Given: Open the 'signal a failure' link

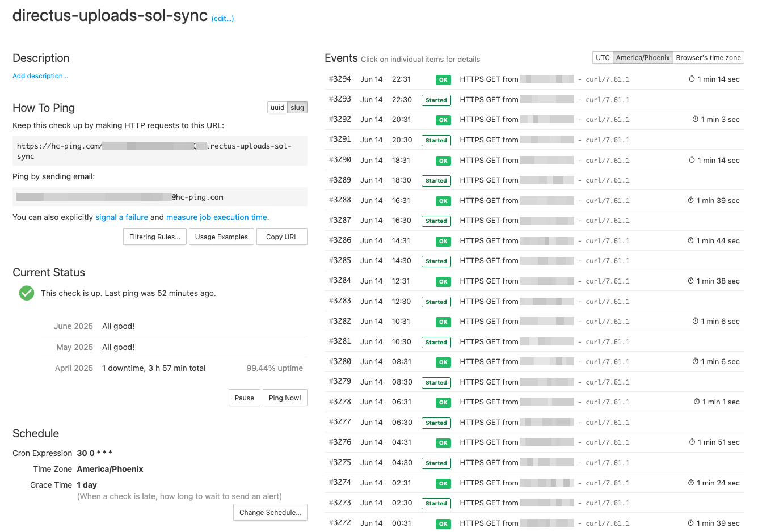Looking at the screenshot, I should [x=121, y=217].
